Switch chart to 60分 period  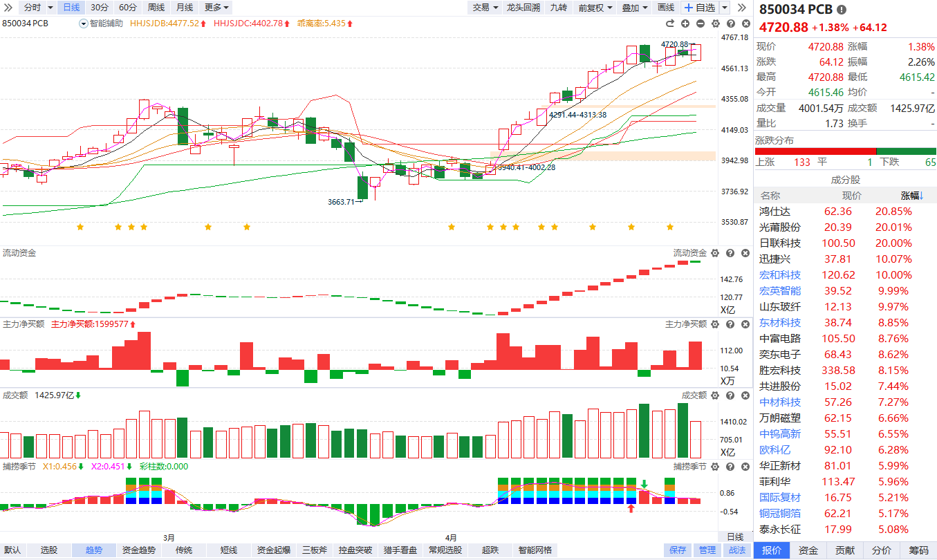tap(128, 8)
